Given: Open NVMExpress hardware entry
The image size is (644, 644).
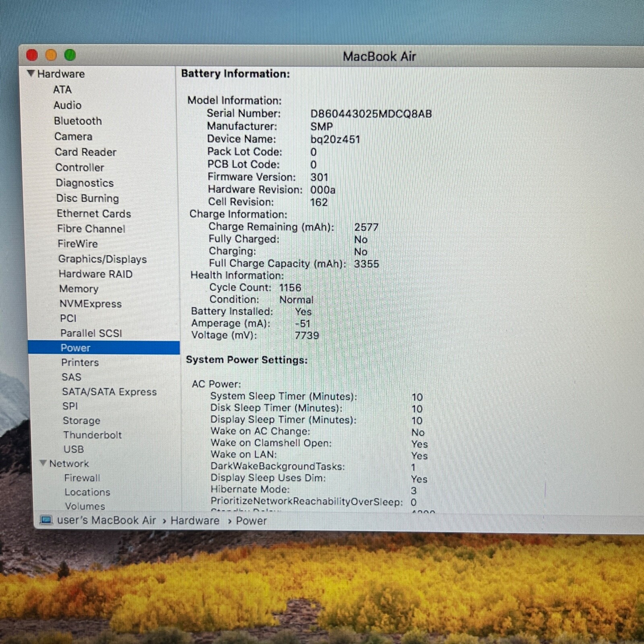Looking at the screenshot, I should 91,303.
